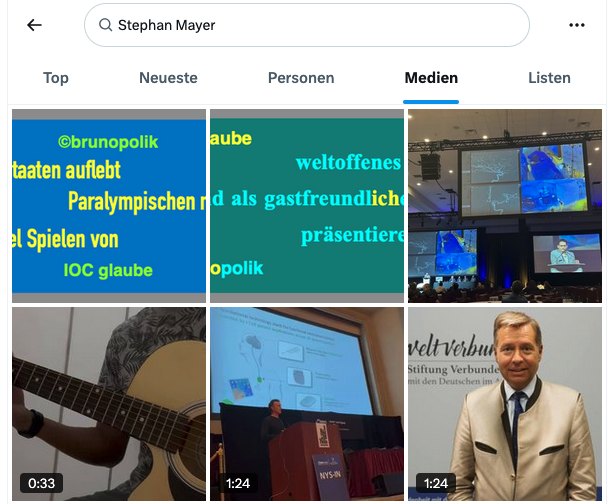Image resolution: width=613 pixels, height=504 pixels.
Task: Click the 1:24 badge on portrait video
Action: tap(436, 483)
